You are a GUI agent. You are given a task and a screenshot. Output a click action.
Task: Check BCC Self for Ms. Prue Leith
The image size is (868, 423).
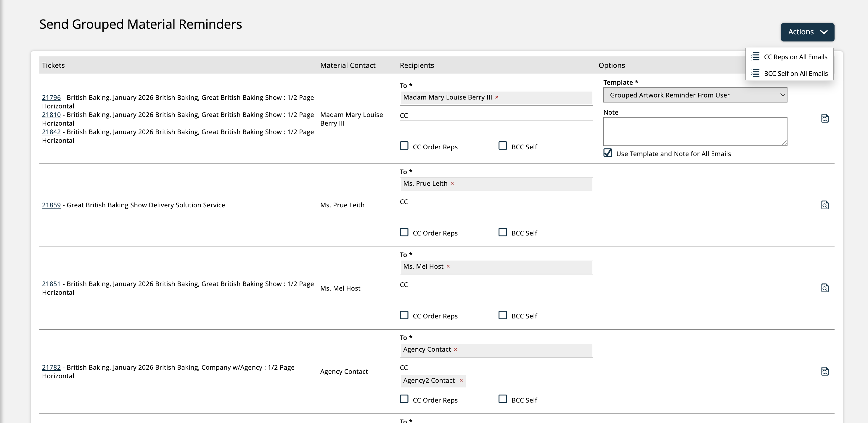(x=502, y=232)
